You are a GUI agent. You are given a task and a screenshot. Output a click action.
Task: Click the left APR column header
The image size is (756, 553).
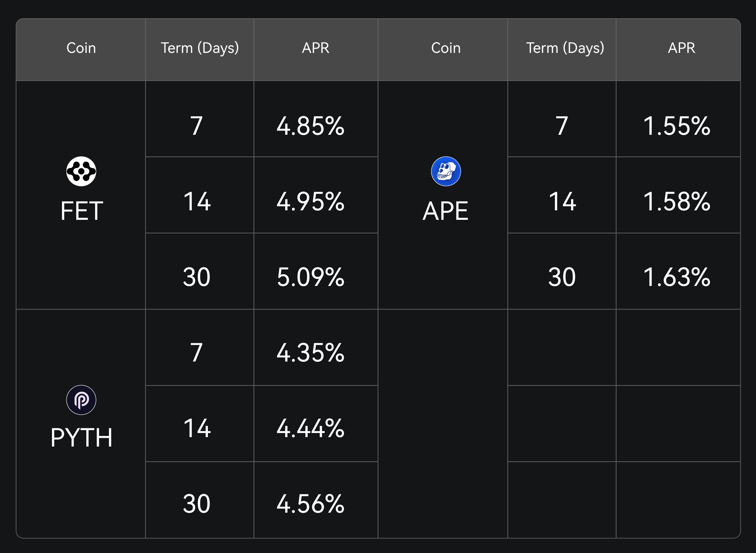click(x=315, y=48)
